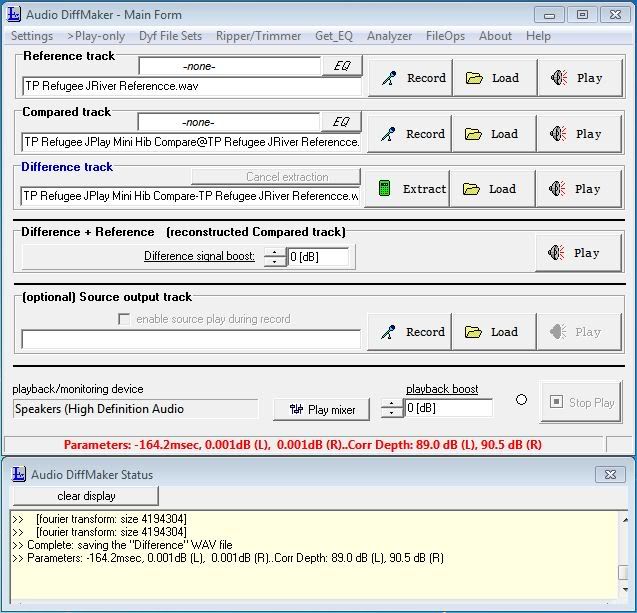Play the Difference + Reference reconstructed track

click(578, 253)
